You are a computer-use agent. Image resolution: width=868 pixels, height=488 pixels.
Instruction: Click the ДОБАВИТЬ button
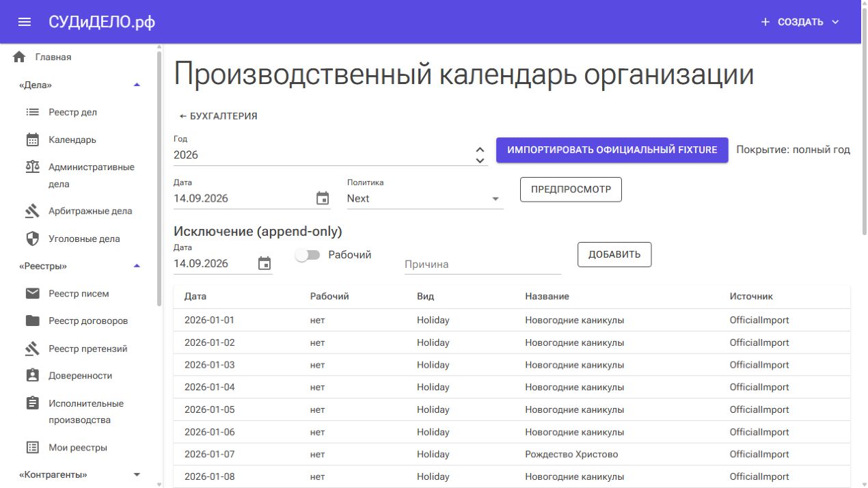click(614, 254)
